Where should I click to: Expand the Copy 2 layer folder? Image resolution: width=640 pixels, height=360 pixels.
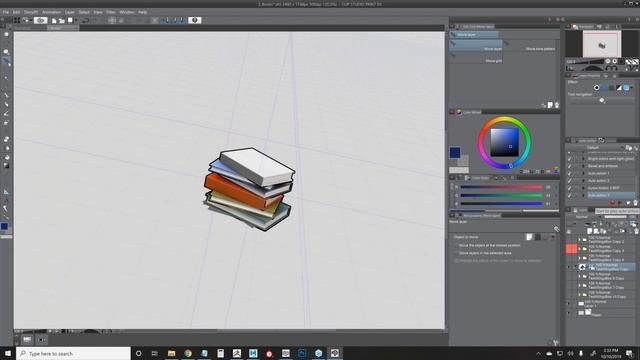[580, 240]
